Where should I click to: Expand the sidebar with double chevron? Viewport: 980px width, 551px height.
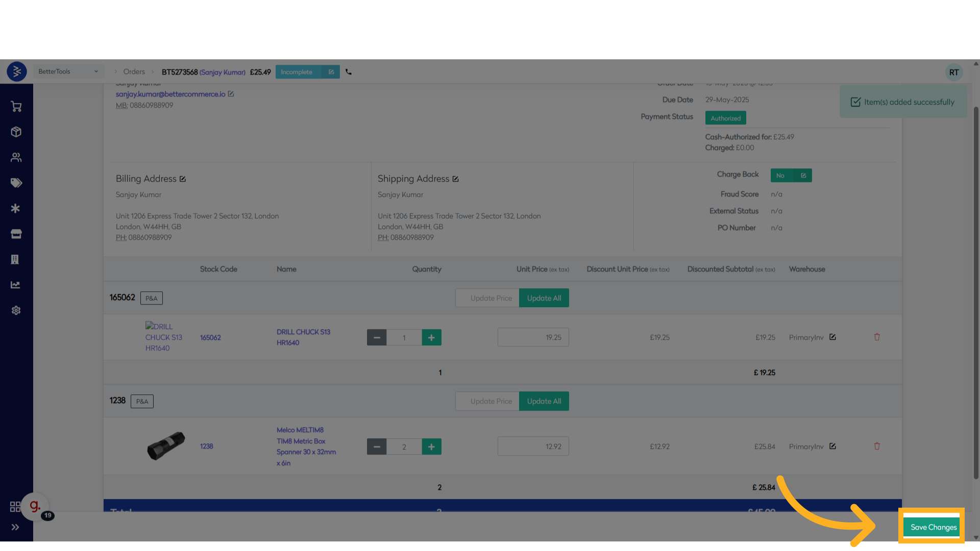15,528
